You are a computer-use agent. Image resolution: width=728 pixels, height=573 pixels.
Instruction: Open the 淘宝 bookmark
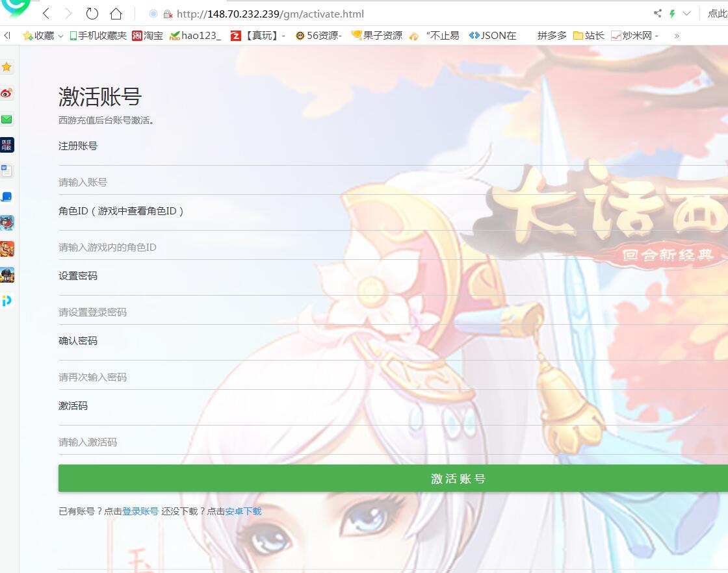tap(148, 36)
